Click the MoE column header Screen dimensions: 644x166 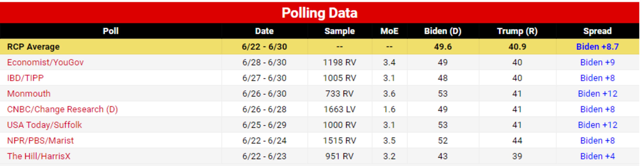(x=389, y=31)
